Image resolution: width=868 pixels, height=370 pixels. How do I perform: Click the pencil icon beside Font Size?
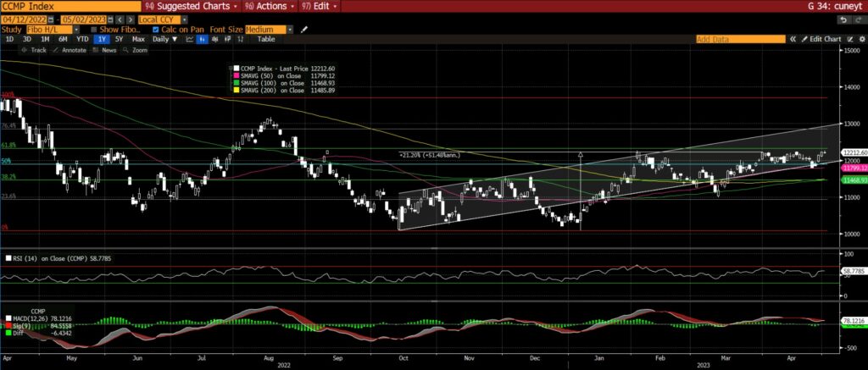304,29
